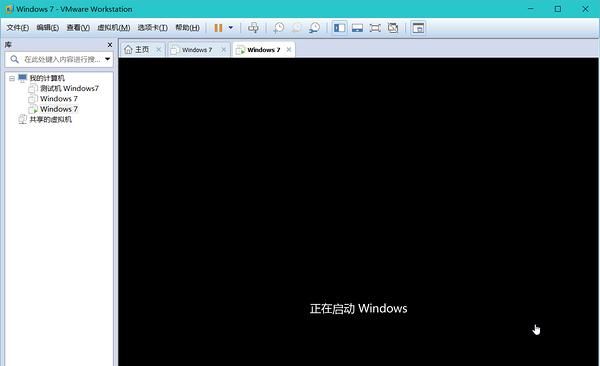The height and width of the screenshot is (366, 600).
Task: Click the console view toolbar icon
Action: [418, 28]
